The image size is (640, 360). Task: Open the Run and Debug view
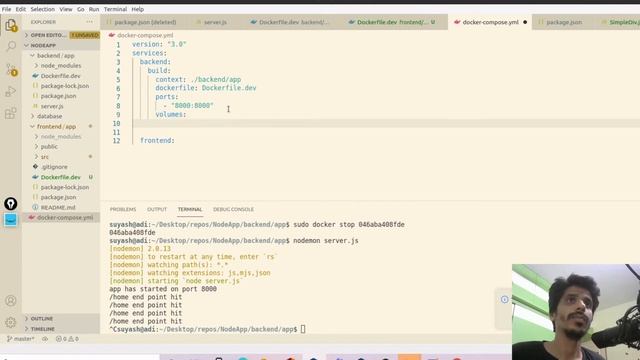point(11,91)
